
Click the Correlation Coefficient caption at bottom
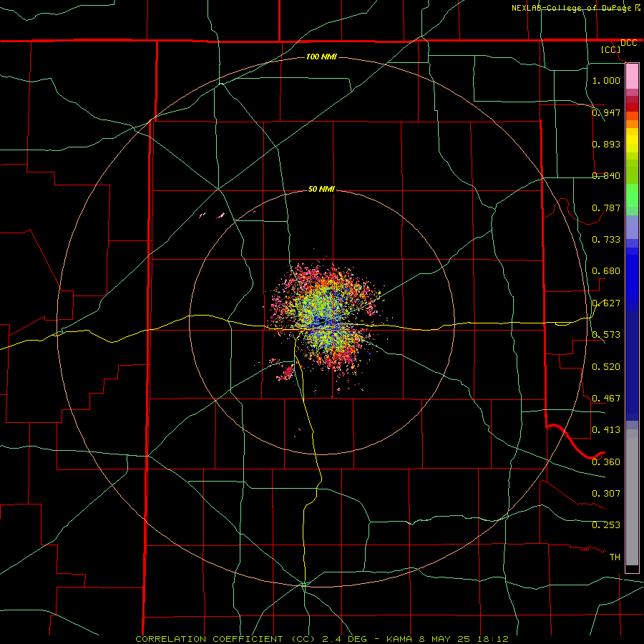(322, 639)
